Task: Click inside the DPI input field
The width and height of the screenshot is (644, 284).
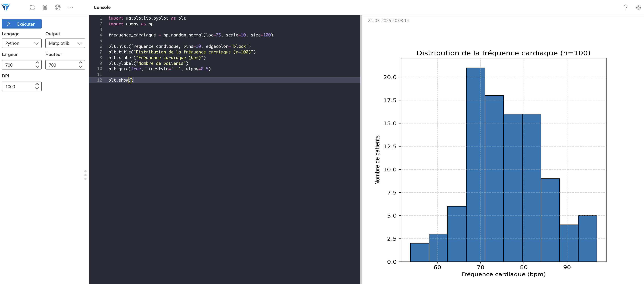Action: pyautogui.click(x=18, y=86)
